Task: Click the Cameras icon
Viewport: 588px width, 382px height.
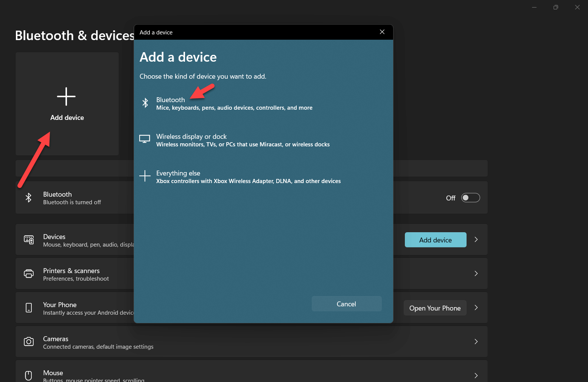Action: 29,342
